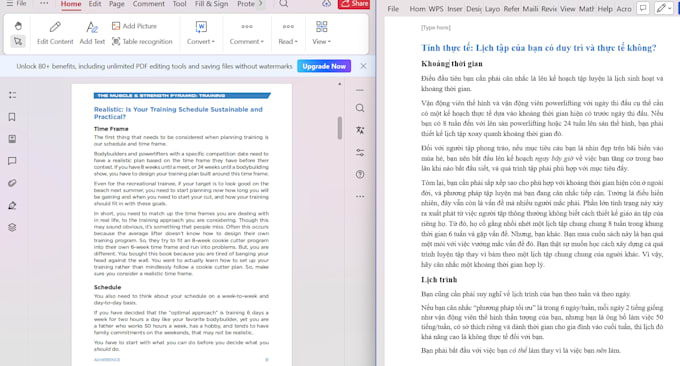Open the Review tab in Word
This screenshot has height=366, width=680.
[549, 9]
